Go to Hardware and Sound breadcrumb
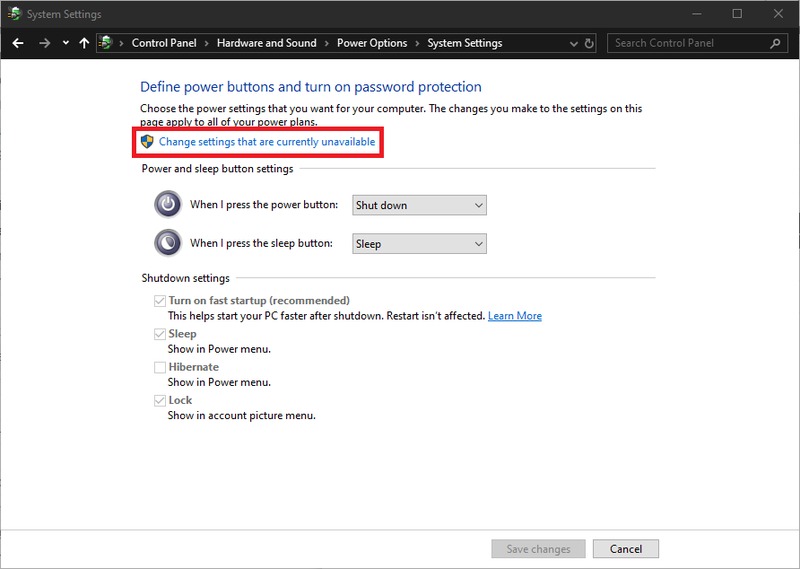This screenshot has width=800, height=569. [266, 43]
